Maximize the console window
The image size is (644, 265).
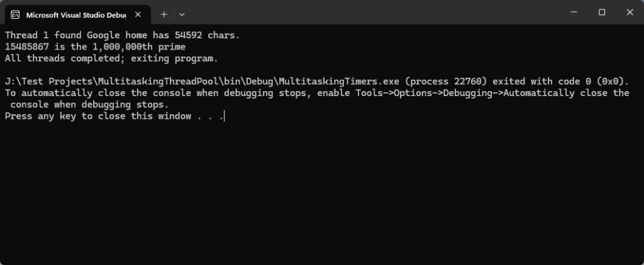(602, 12)
